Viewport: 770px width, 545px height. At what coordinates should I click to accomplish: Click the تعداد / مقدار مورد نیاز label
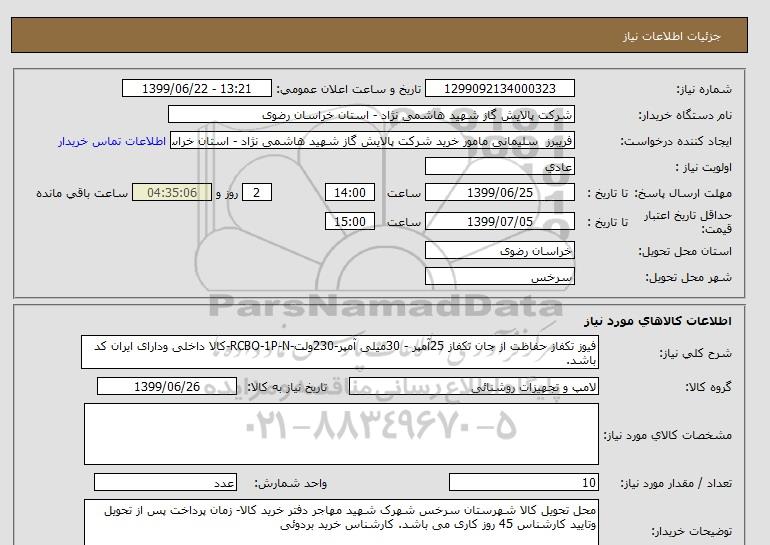point(676,483)
